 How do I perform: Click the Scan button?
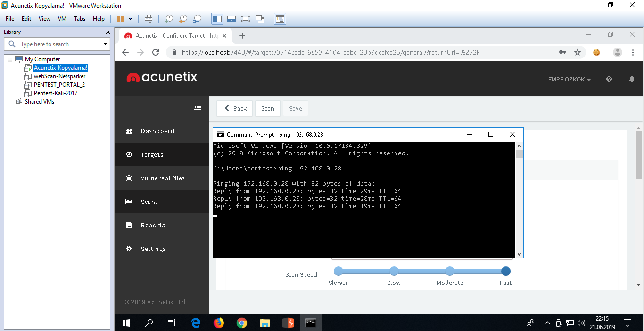(267, 108)
